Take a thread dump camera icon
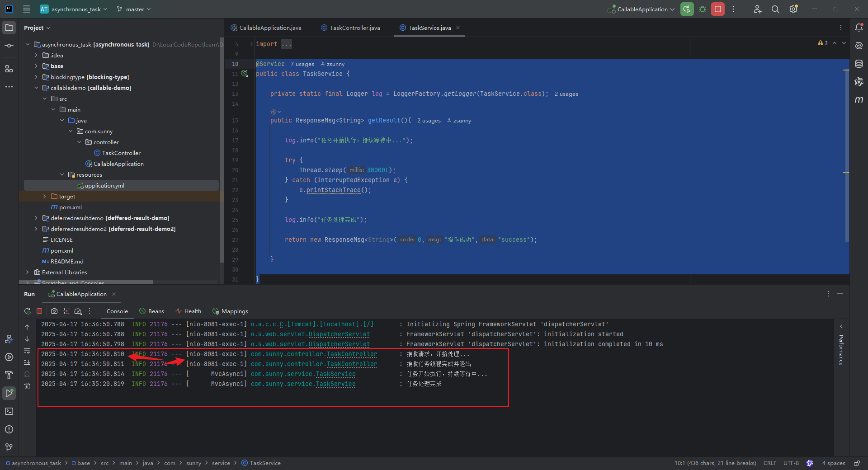Screen dimensions: 868x470 tap(54, 311)
